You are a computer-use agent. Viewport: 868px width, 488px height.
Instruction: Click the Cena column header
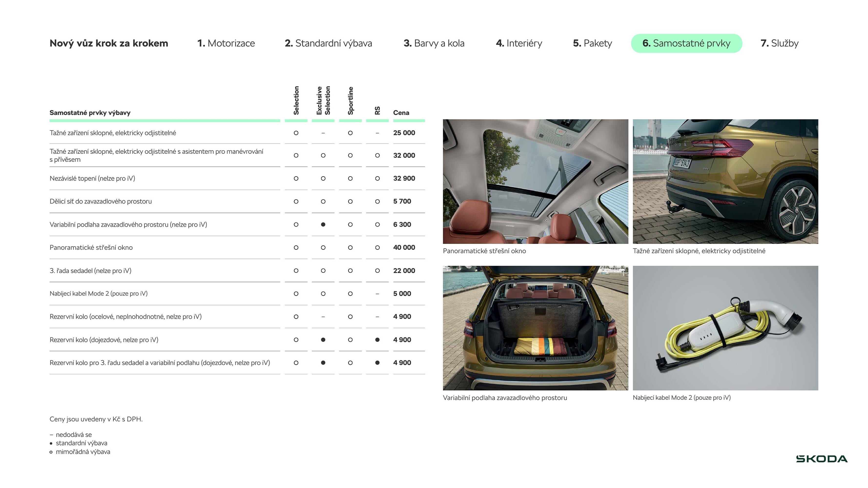tap(401, 113)
